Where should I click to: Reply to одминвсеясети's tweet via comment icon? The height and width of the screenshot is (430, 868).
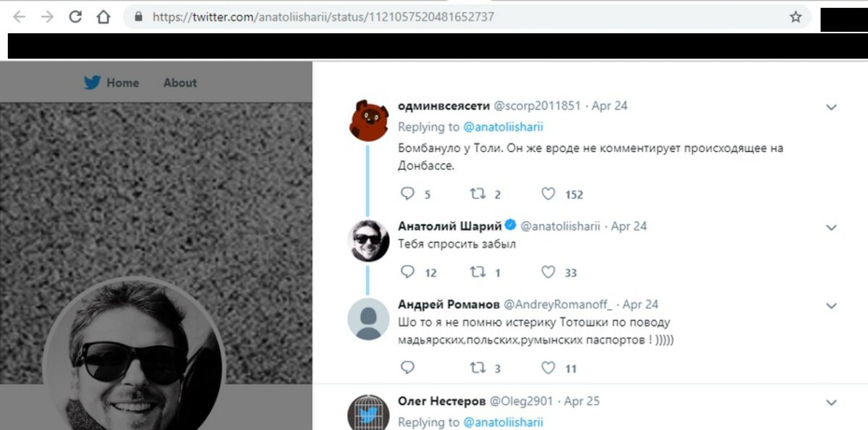coord(407,194)
